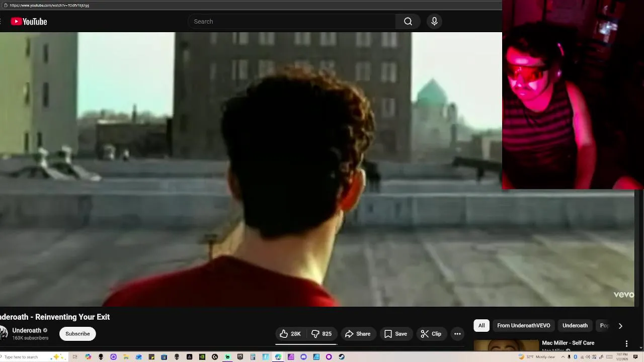Start voice search with the microphone icon

point(434,22)
